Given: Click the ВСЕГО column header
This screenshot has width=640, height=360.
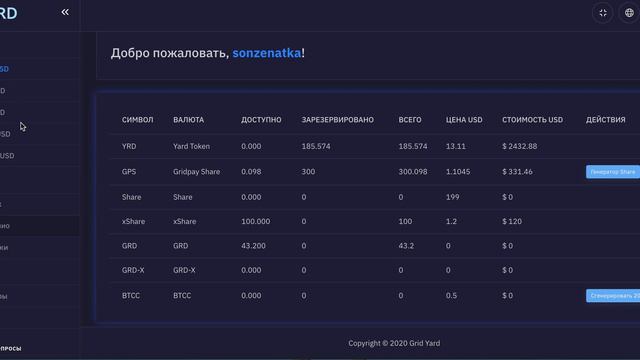Looking at the screenshot, I should [x=410, y=120].
